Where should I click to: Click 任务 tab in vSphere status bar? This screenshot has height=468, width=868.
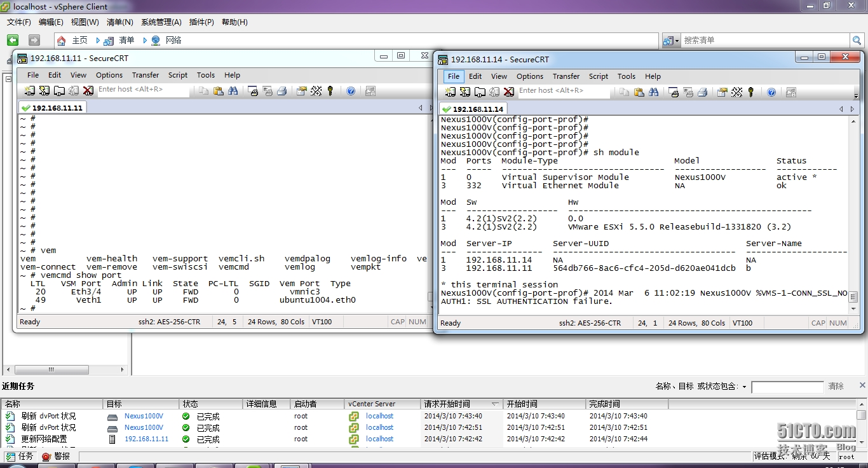pos(20,457)
